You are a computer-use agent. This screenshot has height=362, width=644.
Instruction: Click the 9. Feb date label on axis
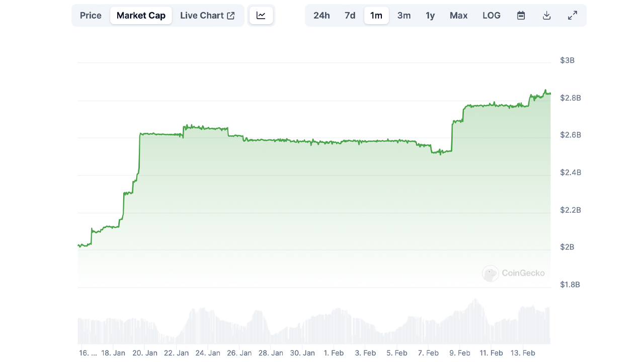click(460, 353)
